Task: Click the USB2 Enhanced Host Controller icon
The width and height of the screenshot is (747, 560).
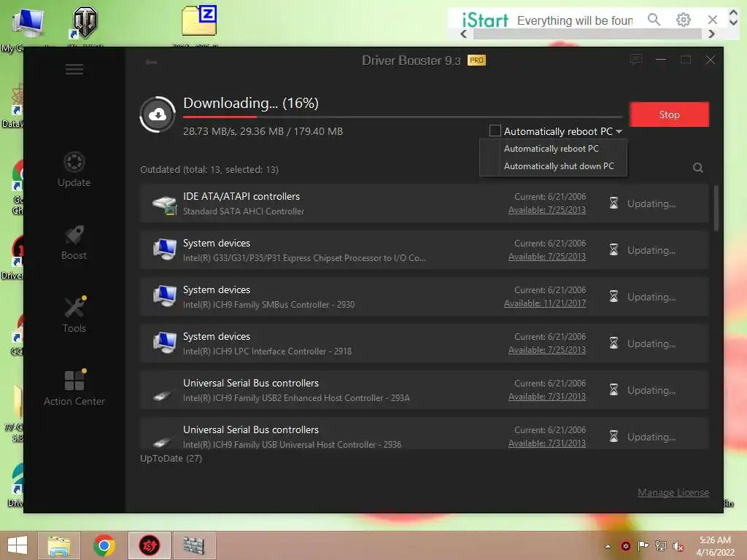Action: coord(163,394)
